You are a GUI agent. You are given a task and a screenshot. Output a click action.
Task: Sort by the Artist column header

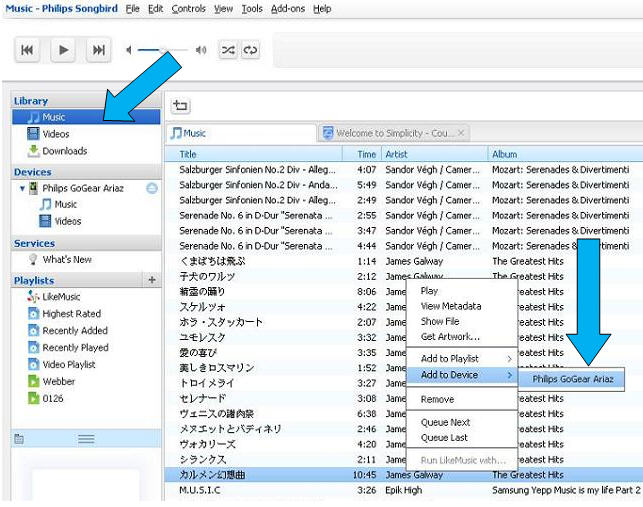point(435,154)
